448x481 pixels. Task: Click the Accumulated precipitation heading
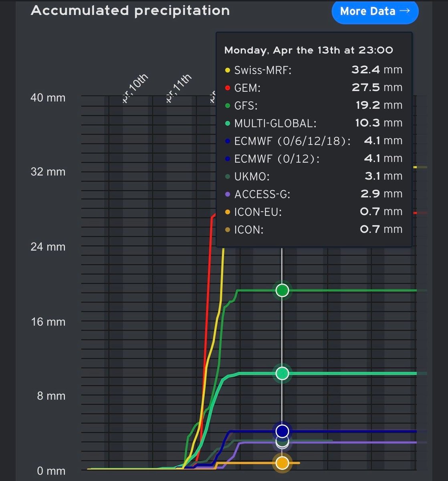130,10
